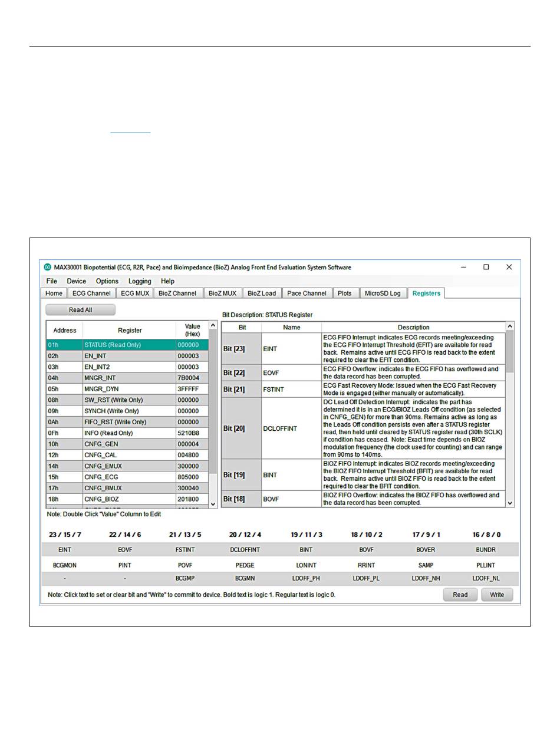
Task: Toggle the DCLOFFINT bit
Action: tap(245, 550)
